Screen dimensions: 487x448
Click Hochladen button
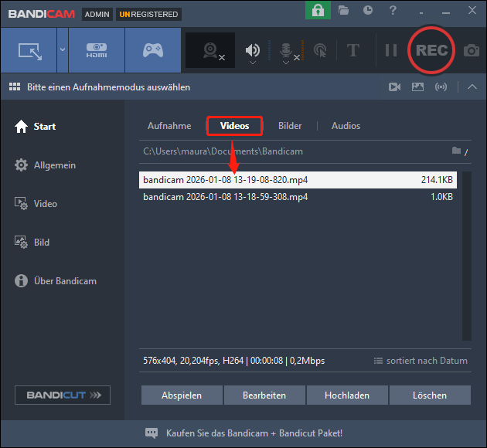[x=347, y=395]
